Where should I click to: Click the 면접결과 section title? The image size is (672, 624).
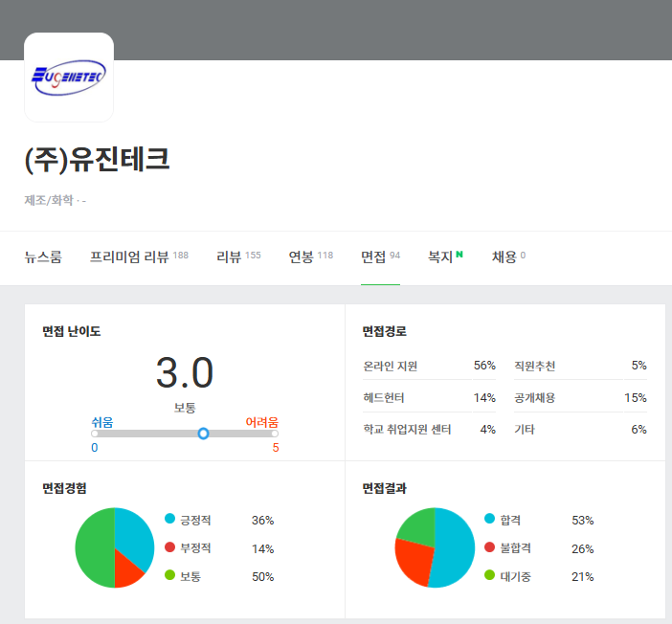tap(385, 488)
